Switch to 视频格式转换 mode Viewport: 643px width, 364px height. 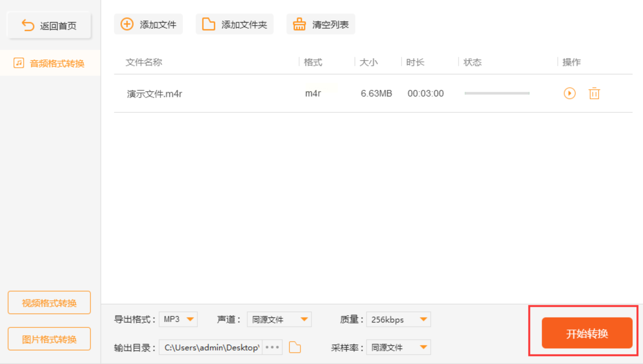tap(49, 303)
